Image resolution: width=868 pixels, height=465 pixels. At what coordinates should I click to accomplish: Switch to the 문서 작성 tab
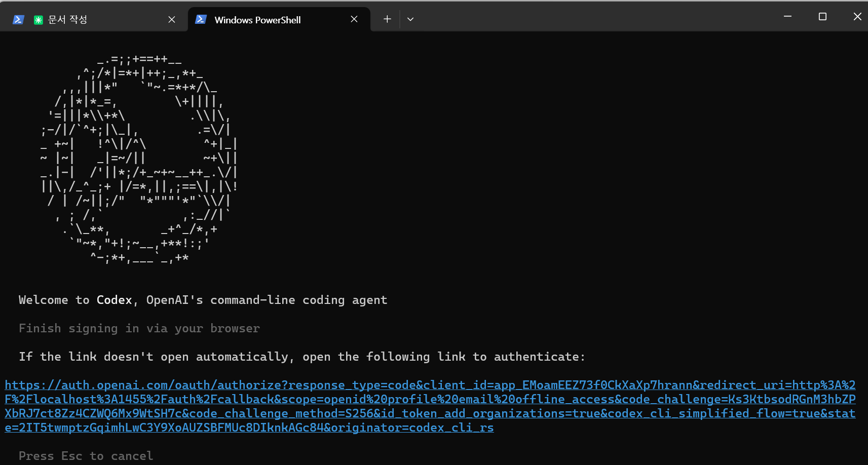(x=94, y=19)
